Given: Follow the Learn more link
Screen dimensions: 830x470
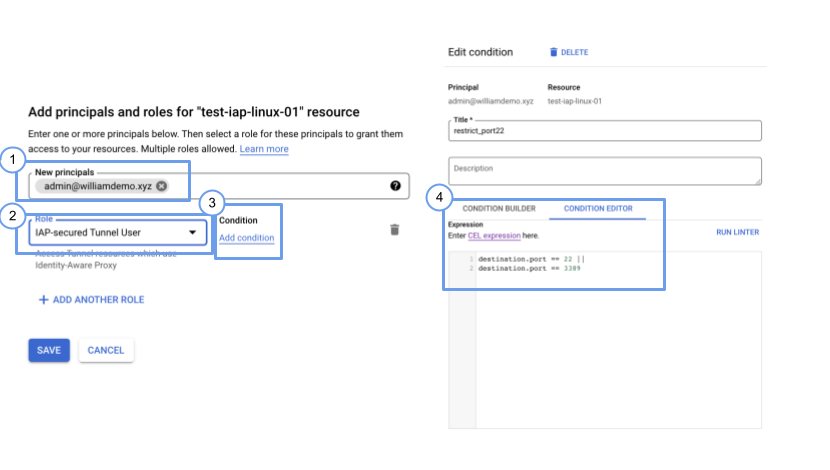Looking at the screenshot, I should [264, 149].
